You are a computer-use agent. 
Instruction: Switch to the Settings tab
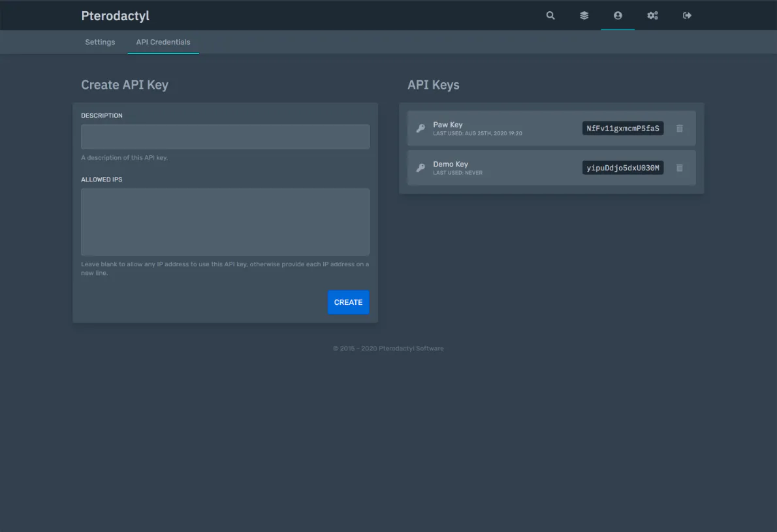[x=100, y=42]
